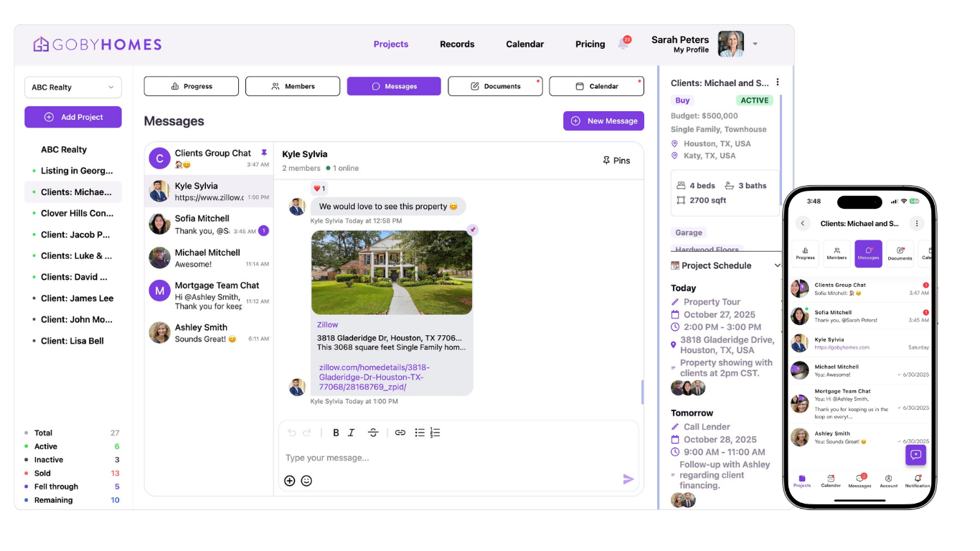Go to Projects in top navigation
Image resolution: width=980 pixels, height=551 pixels.
[x=391, y=44]
